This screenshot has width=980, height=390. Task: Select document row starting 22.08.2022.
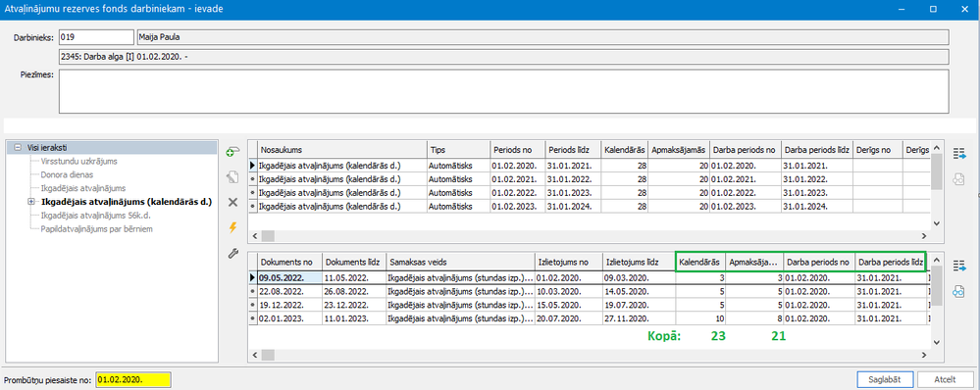pos(590,291)
